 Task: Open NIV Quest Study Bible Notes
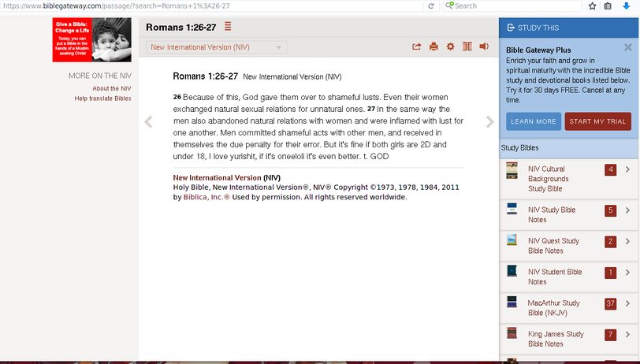pyautogui.click(x=553, y=246)
